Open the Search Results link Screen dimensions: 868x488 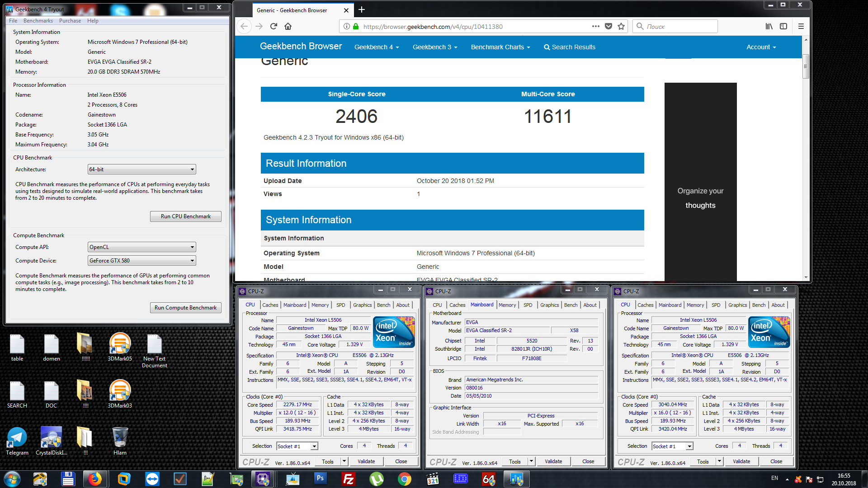point(570,47)
